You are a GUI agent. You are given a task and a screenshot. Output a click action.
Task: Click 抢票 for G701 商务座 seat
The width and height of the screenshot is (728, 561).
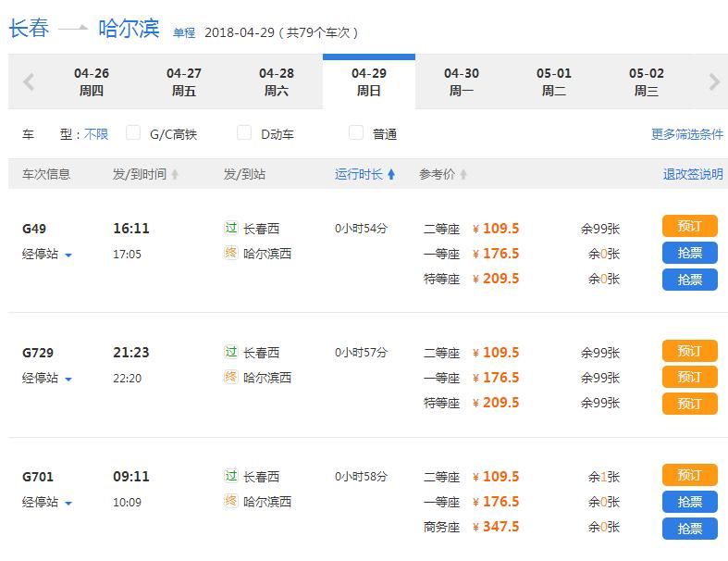(x=689, y=529)
